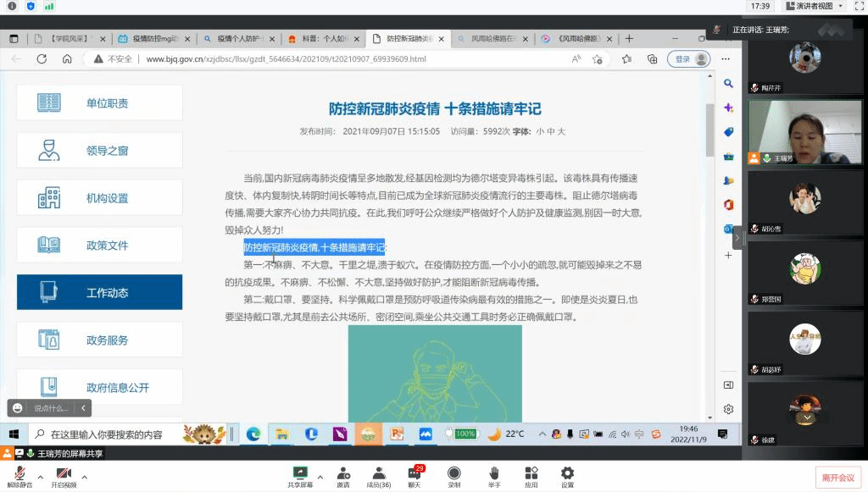The image size is (868, 492).
Task: Click the emoji reaction smiley icon
Action: 18,408
